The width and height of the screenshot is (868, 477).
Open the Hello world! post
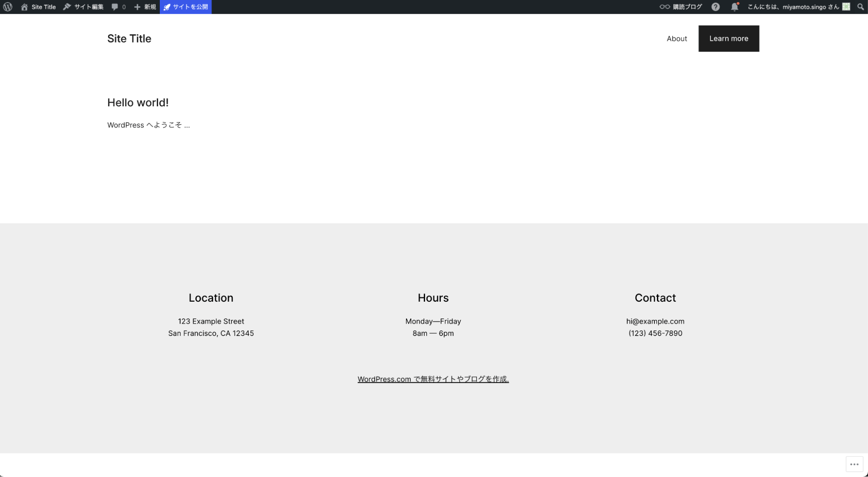point(138,102)
